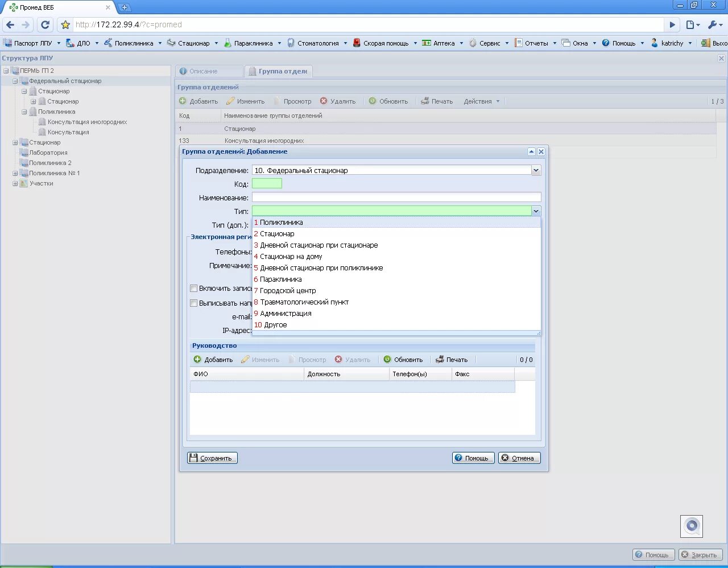728x568 pixels.
Task: Switch to the Описание tab
Action: [209, 71]
